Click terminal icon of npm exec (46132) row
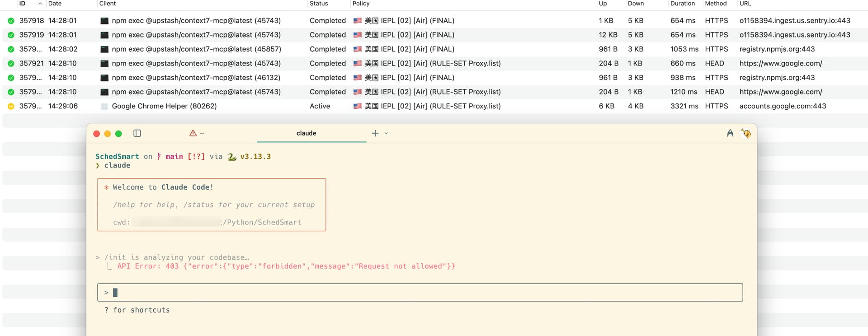 pos(104,78)
